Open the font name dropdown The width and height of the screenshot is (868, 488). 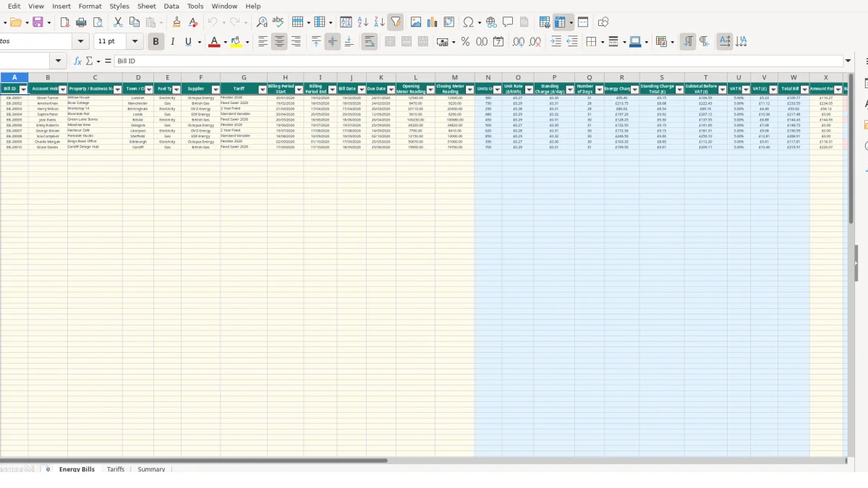click(x=80, y=42)
